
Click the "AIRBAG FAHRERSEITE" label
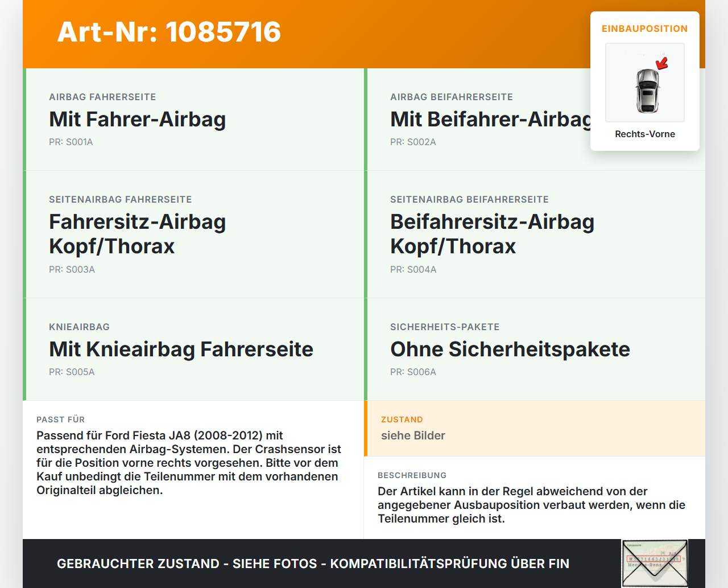coord(102,97)
